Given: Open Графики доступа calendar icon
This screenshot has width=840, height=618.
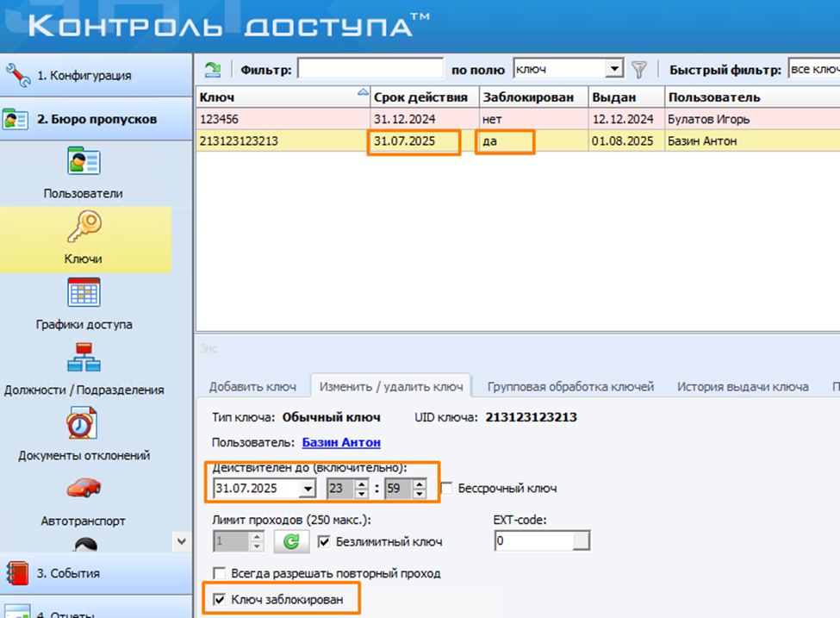Looking at the screenshot, I should 84,293.
